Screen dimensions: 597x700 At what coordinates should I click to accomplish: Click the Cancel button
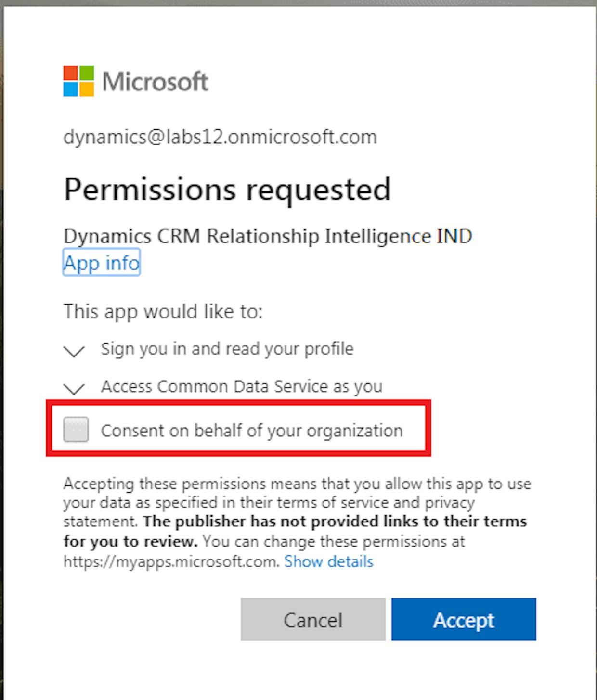coord(313,619)
